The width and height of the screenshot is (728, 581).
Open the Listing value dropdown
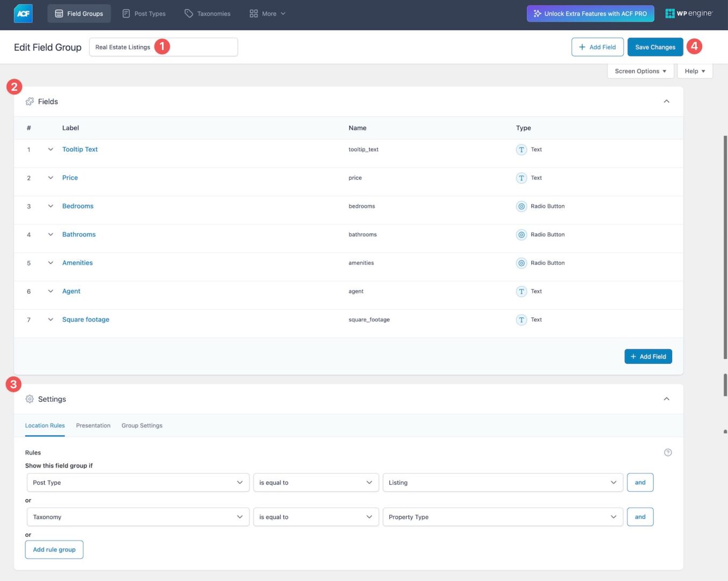point(503,483)
